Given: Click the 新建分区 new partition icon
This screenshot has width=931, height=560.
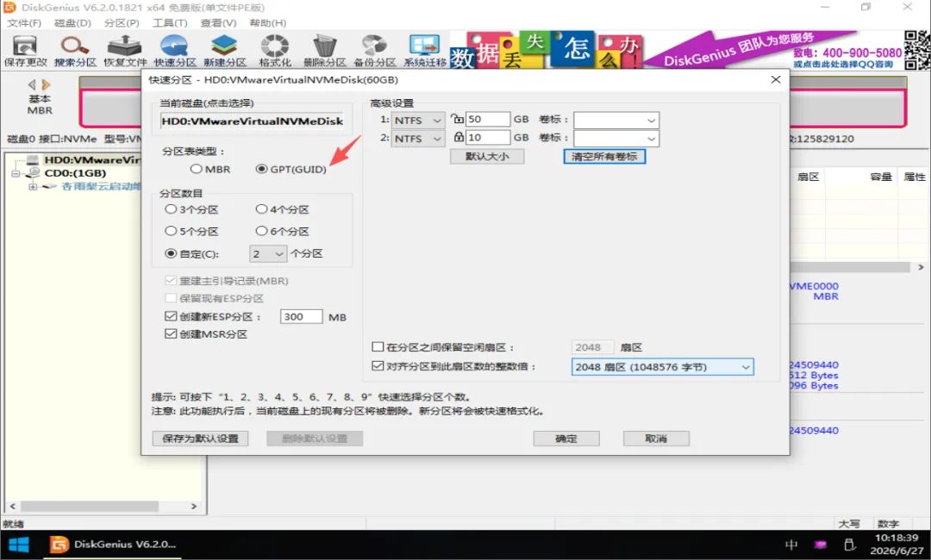Looking at the screenshot, I should tap(225, 51).
